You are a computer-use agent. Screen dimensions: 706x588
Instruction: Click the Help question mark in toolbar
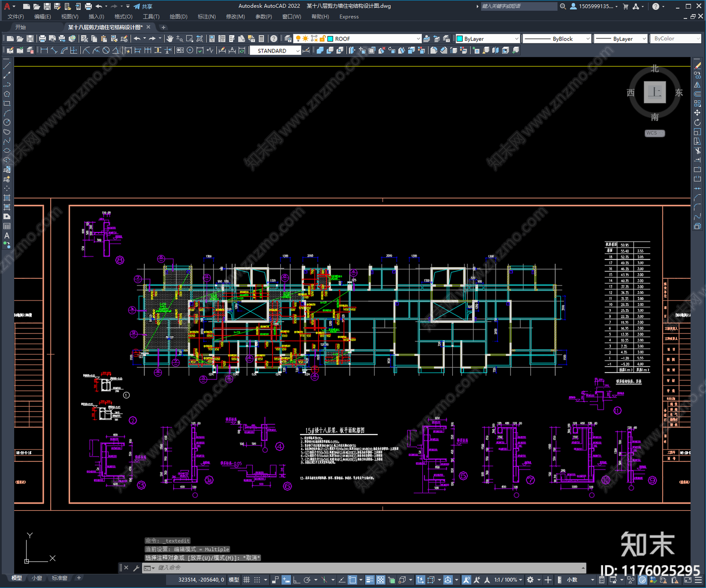(x=274, y=39)
